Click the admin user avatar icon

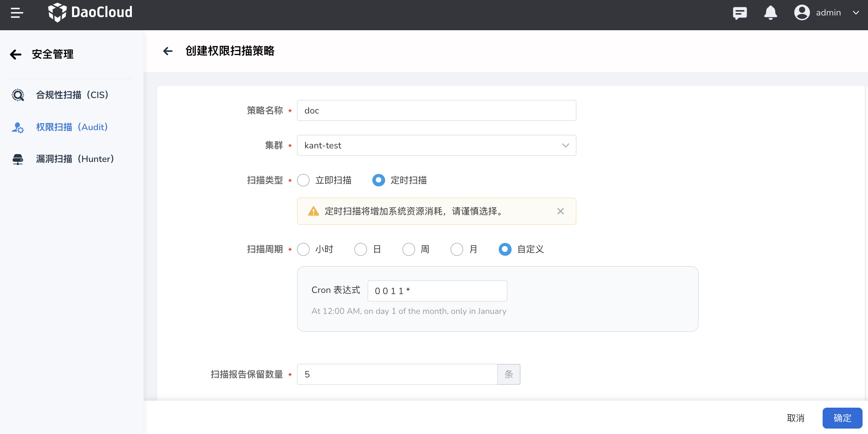[x=802, y=12]
